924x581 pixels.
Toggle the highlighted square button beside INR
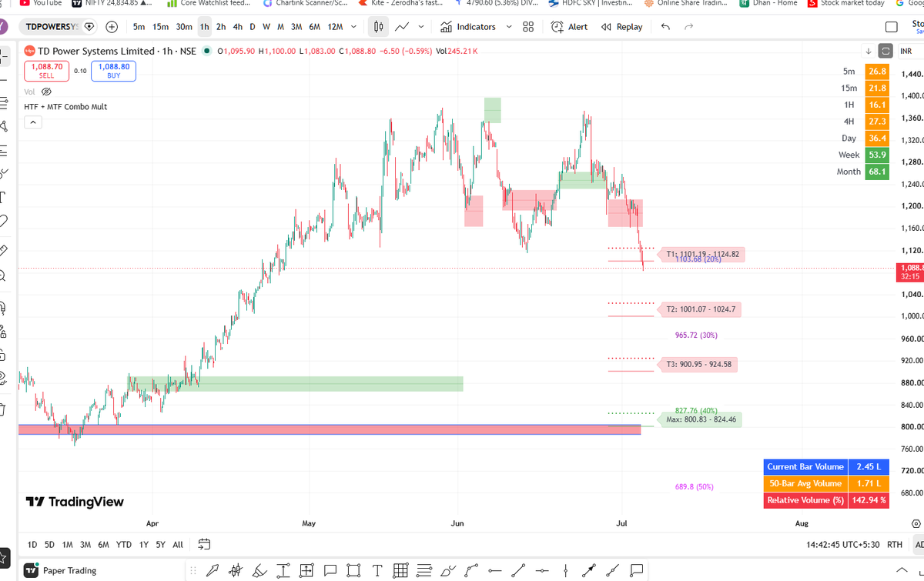[885, 52]
